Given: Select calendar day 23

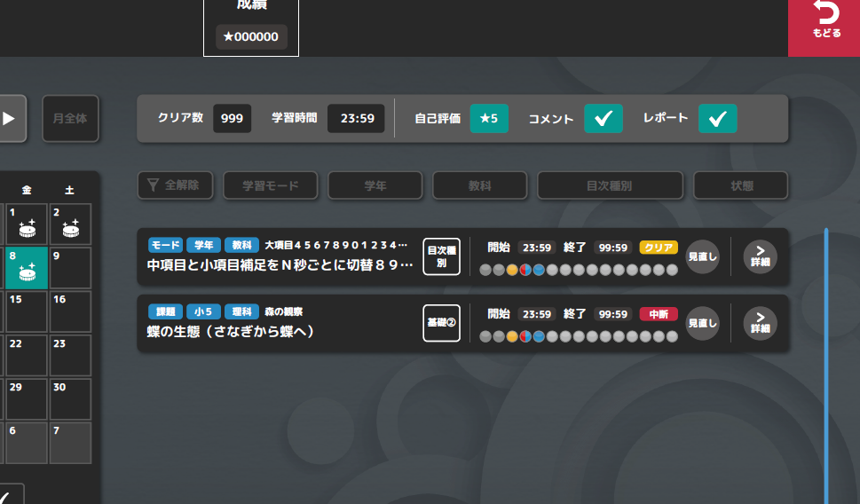Looking at the screenshot, I should 70,356.
